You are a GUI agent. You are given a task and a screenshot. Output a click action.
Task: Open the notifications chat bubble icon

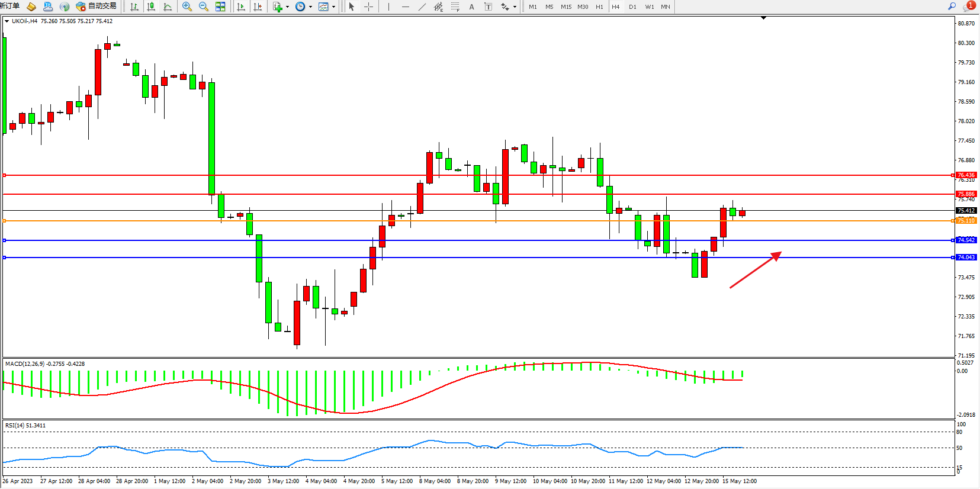pos(968,6)
